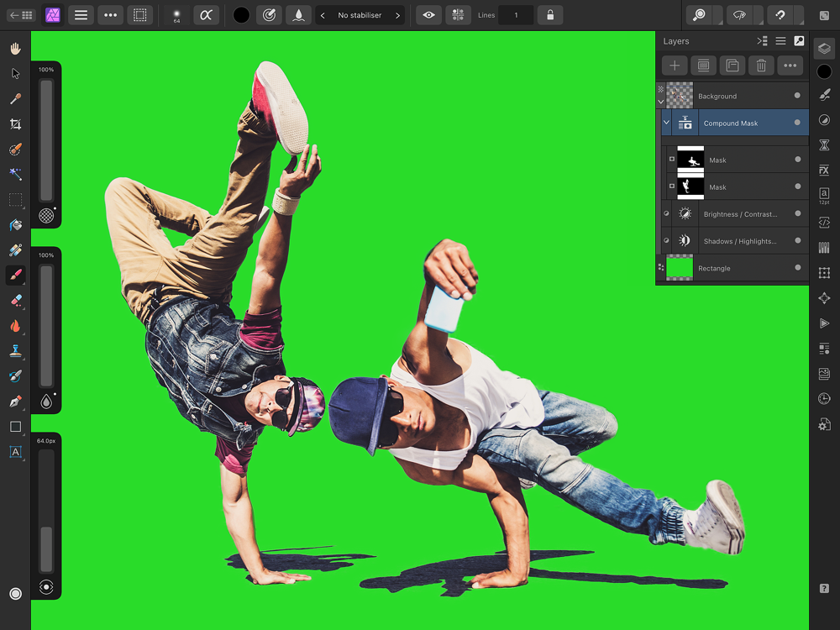Choose the Flood Fill bucket tool
This screenshot has width=840, height=630.
[x=15, y=225]
